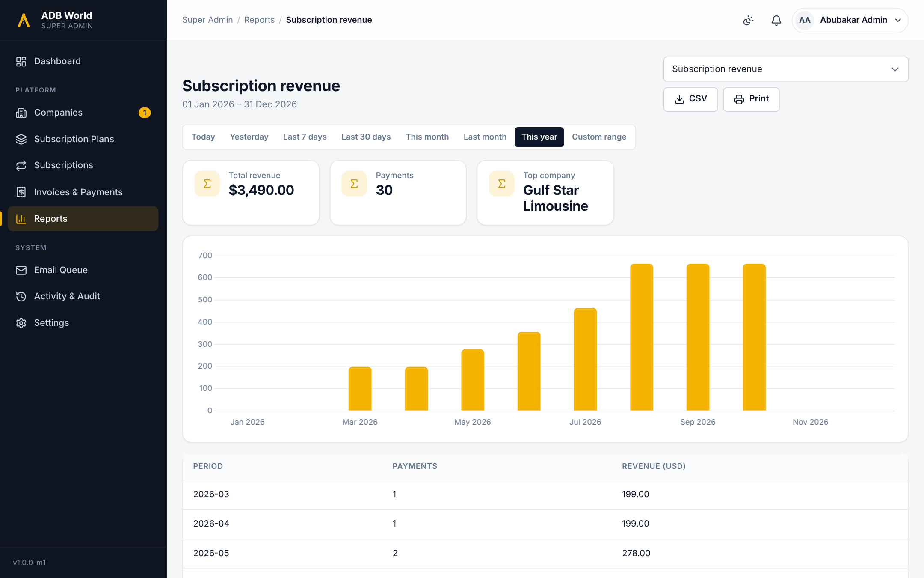Go to Subscription Plans
The height and width of the screenshot is (578, 924).
83,139
